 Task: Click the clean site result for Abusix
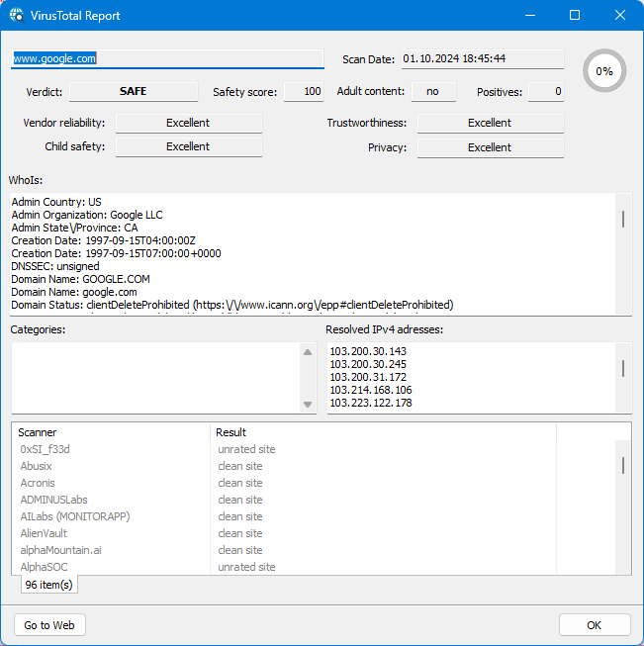pos(240,466)
